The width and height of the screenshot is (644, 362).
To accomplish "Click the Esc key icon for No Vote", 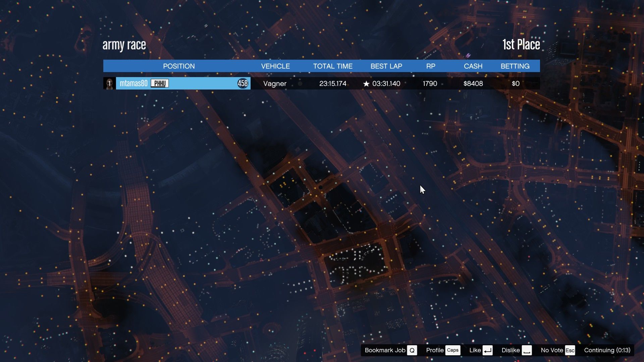I will coord(570,350).
